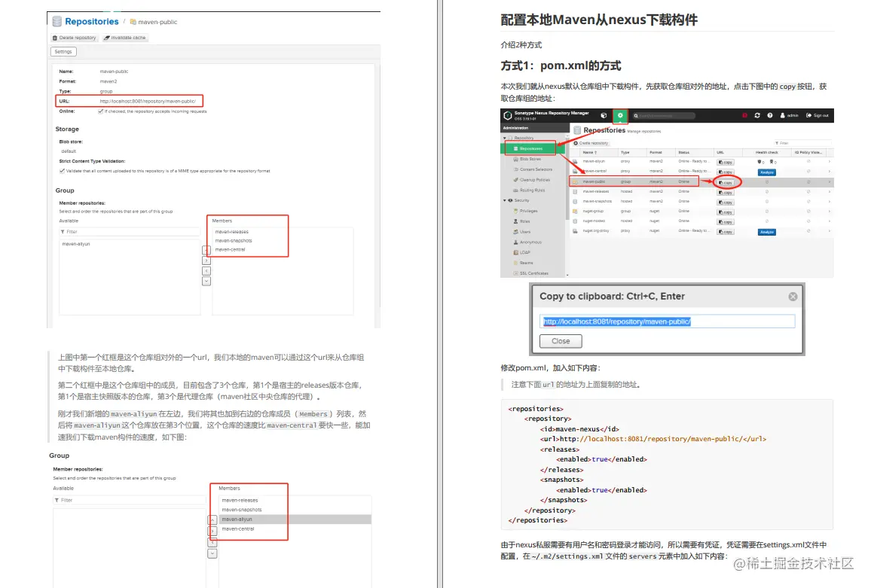Click the refresh icon in the Nexus top bar

(756, 115)
